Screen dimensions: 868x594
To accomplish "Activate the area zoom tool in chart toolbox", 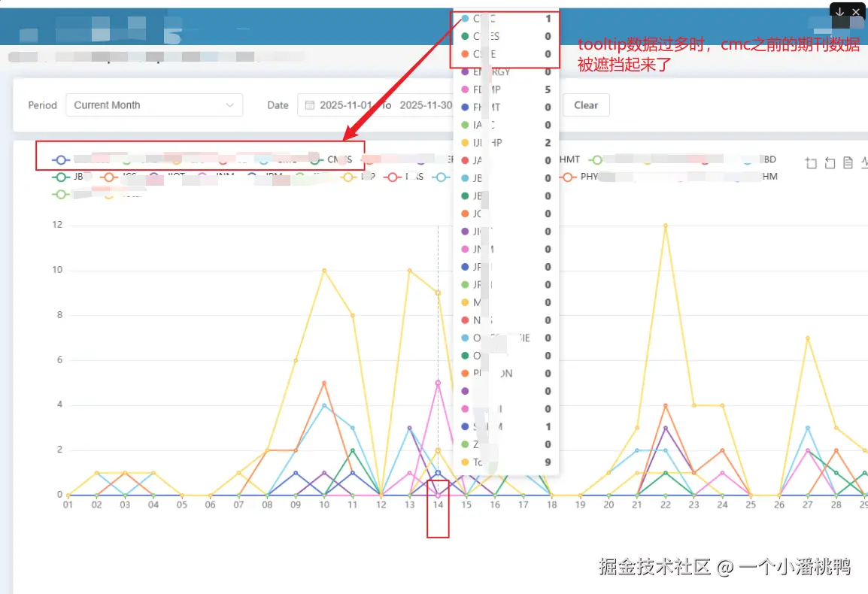I will [x=811, y=162].
